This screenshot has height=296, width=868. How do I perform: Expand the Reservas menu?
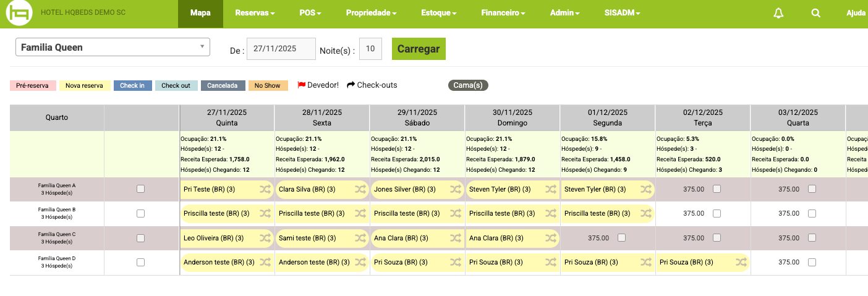click(255, 13)
